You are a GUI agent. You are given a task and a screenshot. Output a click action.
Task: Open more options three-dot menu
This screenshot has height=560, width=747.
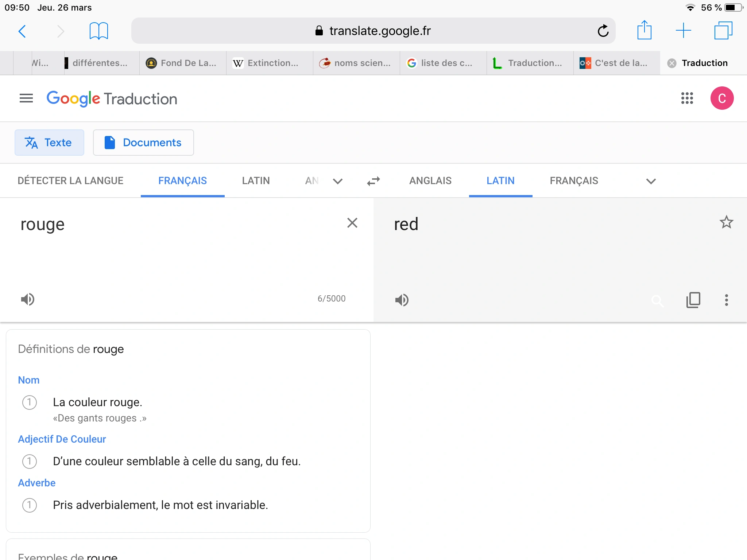tap(726, 300)
